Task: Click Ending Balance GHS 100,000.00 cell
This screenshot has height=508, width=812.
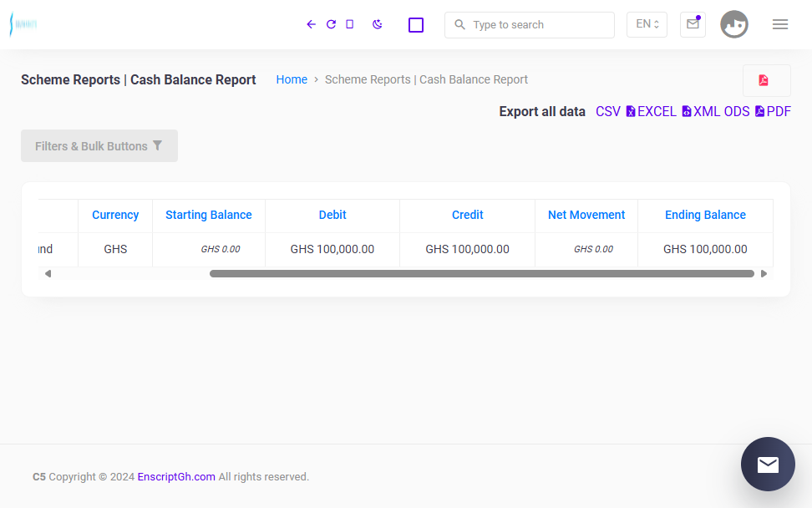Action: (x=705, y=249)
